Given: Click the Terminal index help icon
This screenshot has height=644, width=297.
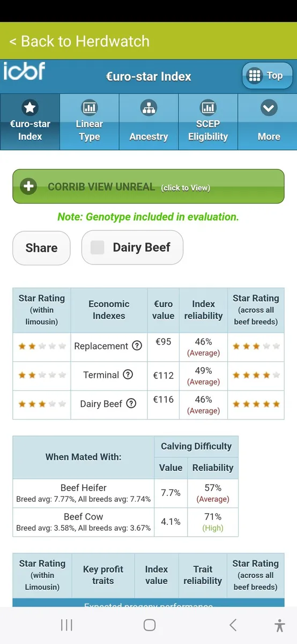Looking at the screenshot, I should click(x=128, y=375).
